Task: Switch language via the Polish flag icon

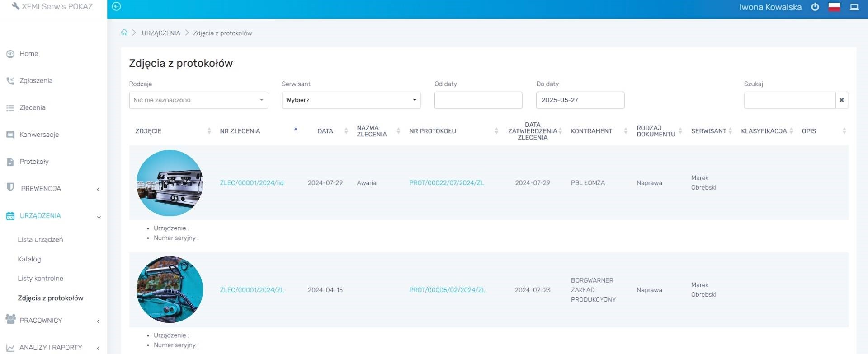Action: pyautogui.click(x=834, y=7)
